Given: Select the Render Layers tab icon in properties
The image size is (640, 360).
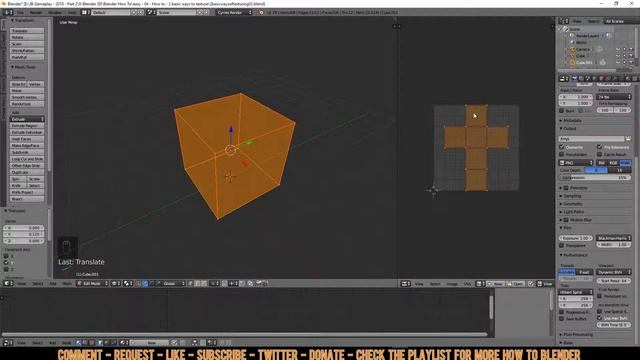Looking at the screenshot, I should click(x=581, y=78).
